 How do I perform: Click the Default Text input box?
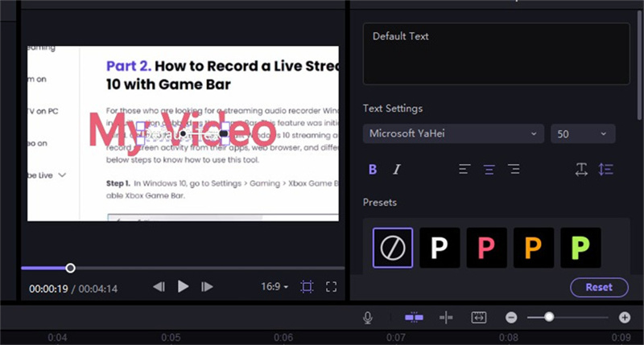pyautogui.click(x=496, y=53)
